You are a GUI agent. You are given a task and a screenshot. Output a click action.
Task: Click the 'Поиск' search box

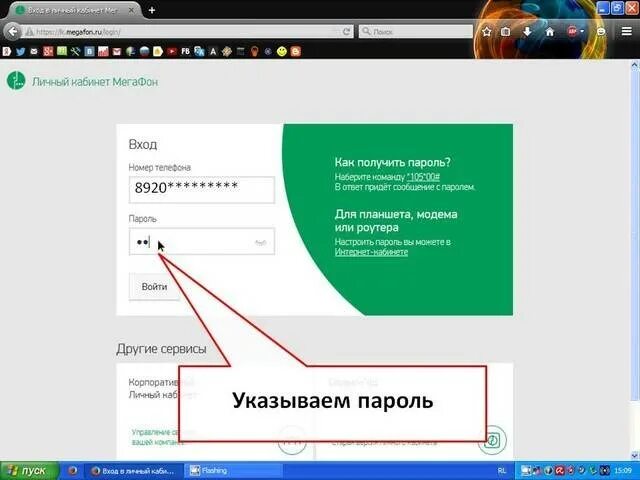pyautogui.click(x=416, y=31)
